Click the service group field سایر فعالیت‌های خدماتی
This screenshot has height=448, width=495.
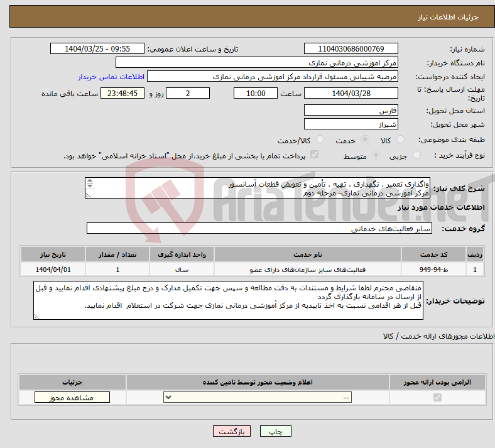point(259,228)
